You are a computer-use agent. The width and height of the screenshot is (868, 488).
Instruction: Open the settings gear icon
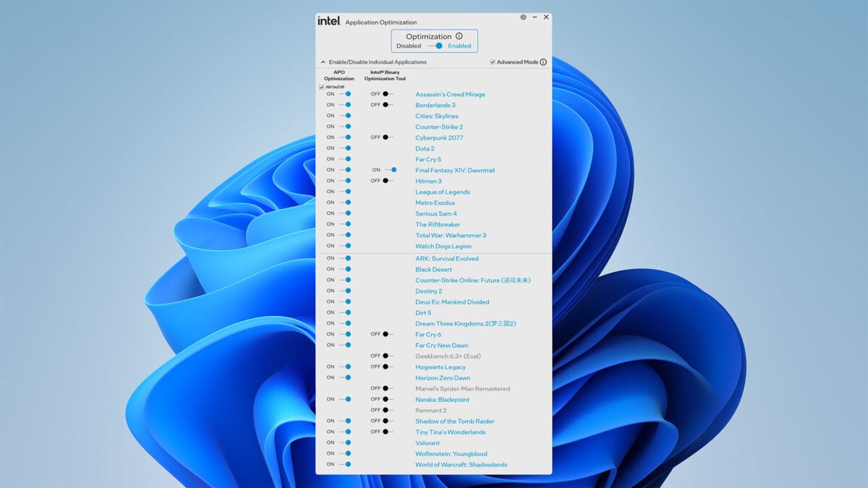pos(523,17)
